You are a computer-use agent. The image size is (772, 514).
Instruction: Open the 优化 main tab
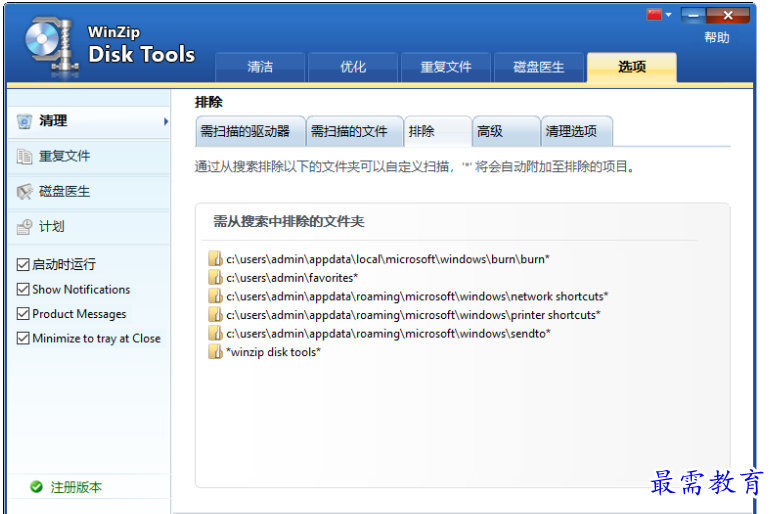pyautogui.click(x=353, y=67)
